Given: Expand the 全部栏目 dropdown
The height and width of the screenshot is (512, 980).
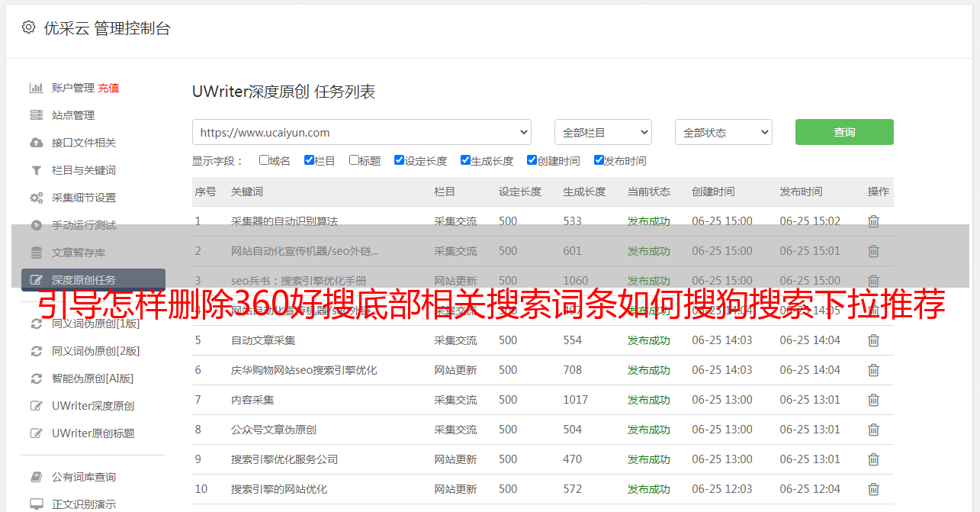Looking at the screenshot, I should (602, 132).
